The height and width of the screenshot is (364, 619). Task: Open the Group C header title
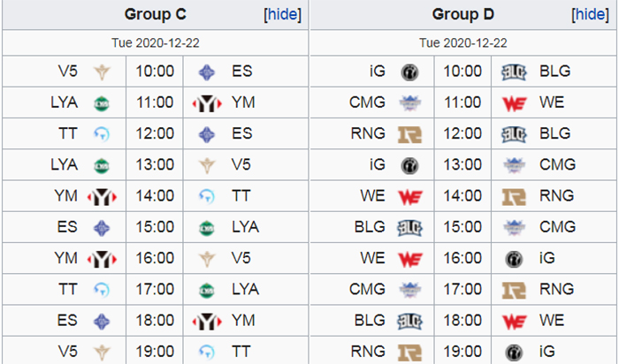[155, 15]
